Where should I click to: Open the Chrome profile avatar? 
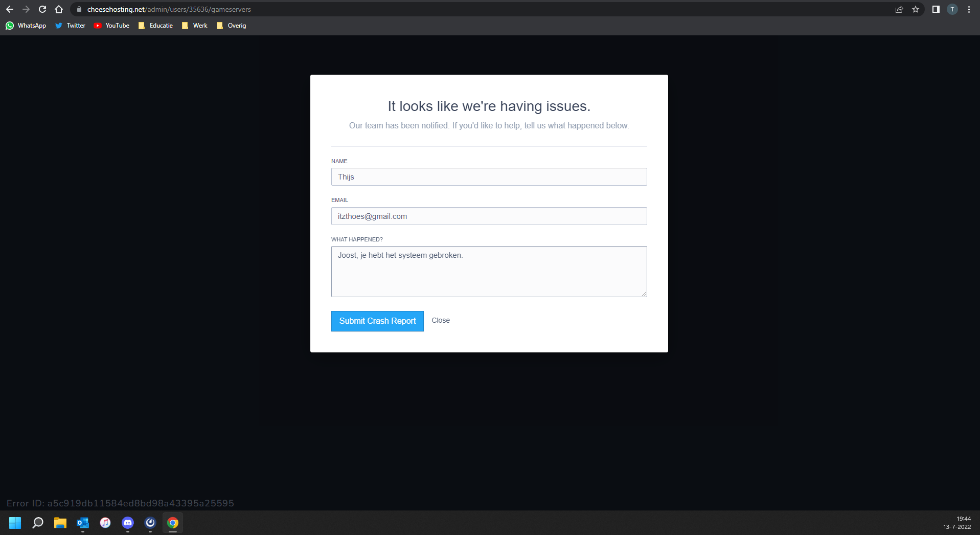point(952,9)
